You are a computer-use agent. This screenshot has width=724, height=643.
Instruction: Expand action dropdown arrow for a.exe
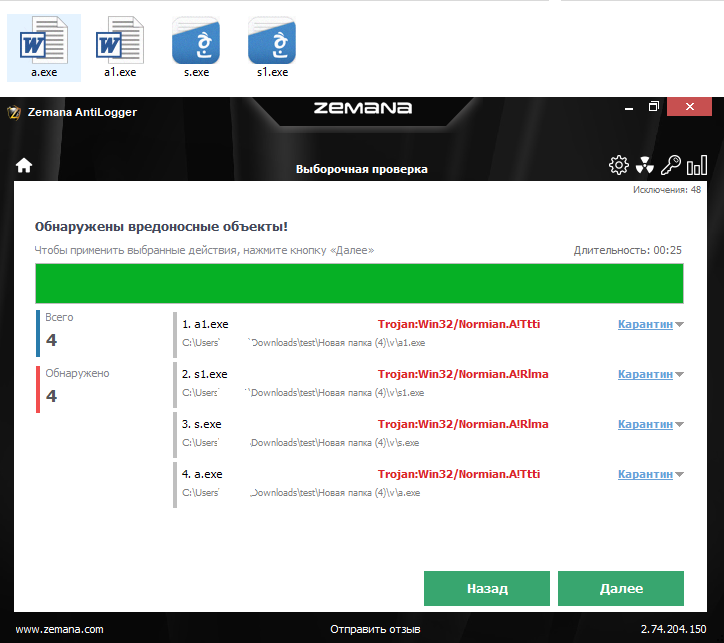[679, 474]
